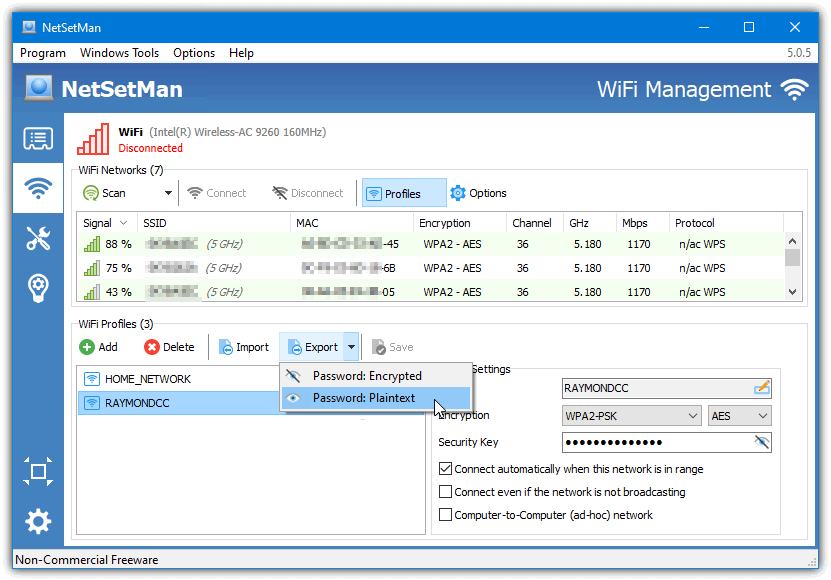Open the Tips lightbulb sidebar icon
The image size is (831, 580).
[38, 288]
